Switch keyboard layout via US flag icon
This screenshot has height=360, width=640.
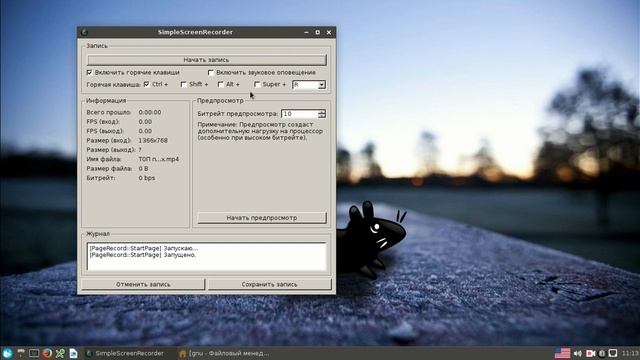tap(562, 353)
